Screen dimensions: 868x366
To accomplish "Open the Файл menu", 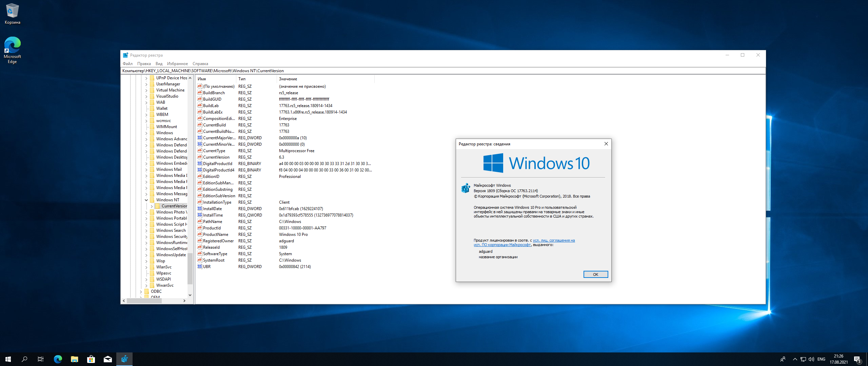I will (x=127, y=64).
